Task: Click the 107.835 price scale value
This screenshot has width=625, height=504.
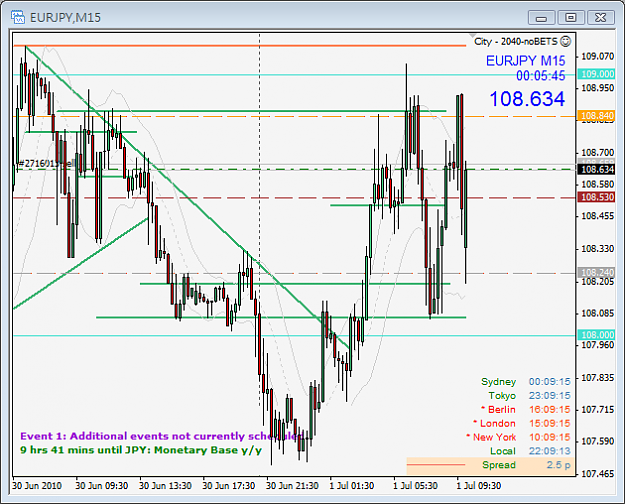Action: click(597, 377)
